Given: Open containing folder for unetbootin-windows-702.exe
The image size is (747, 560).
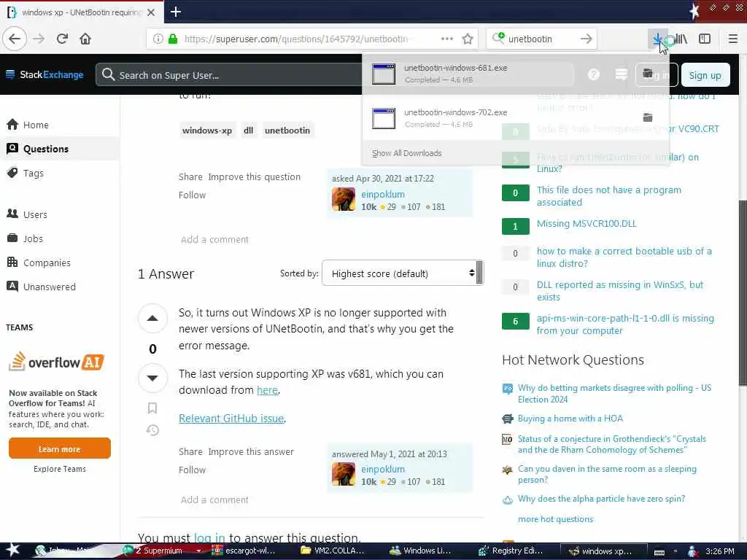Looking at the screenshot, I should 648,117.
